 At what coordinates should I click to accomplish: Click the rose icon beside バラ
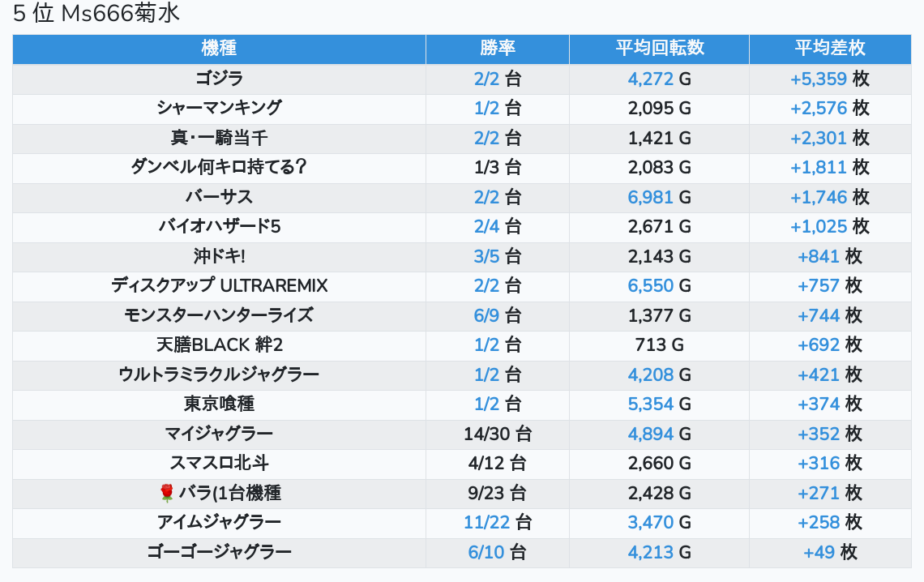[167, 493]
